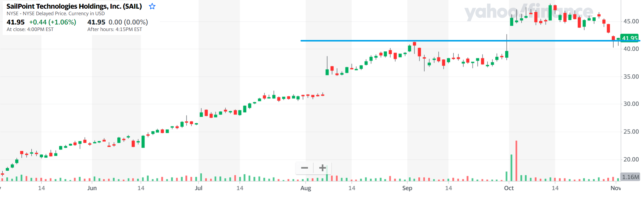Click the Oct label on time axis
The image size is (644, 197).
pos(509,188)
